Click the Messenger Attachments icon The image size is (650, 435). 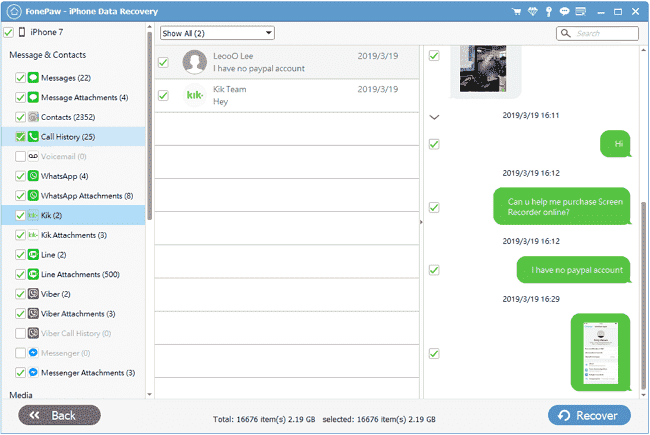click(33, 372)
